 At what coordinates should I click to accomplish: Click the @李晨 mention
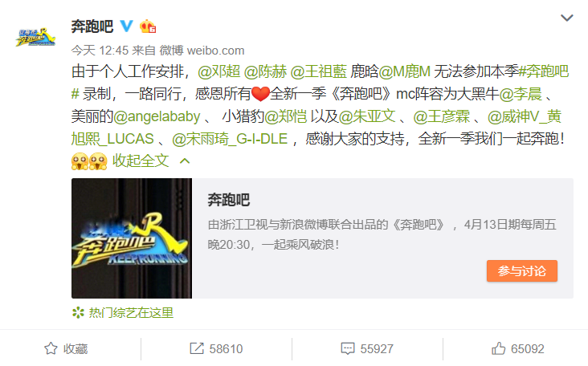point(521,94)
